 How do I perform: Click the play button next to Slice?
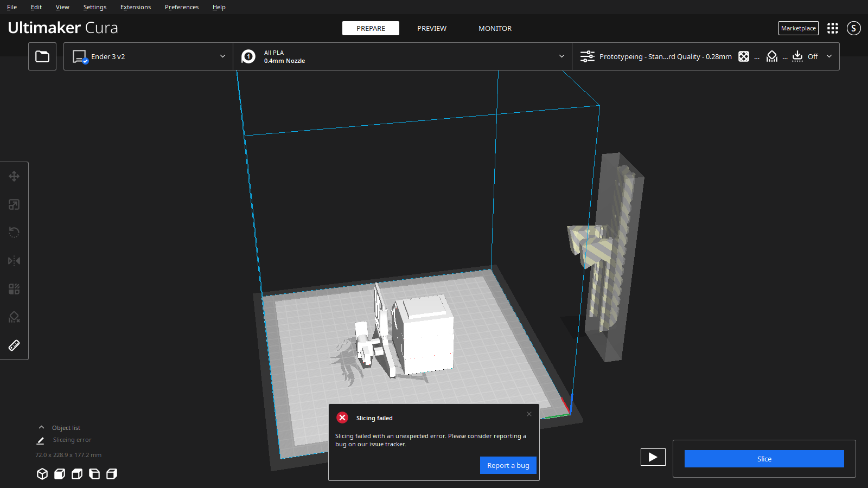(x=653, y=457)
